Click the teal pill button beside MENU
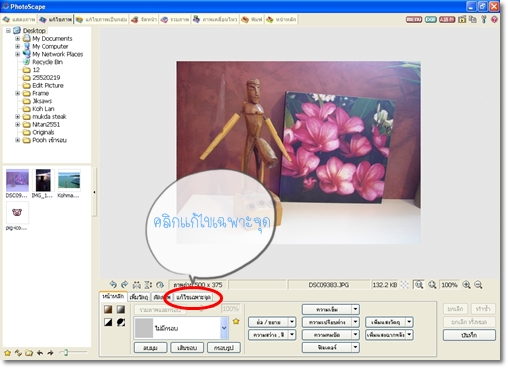This screenshot has height=368, width=508. [x=431, y=19]
